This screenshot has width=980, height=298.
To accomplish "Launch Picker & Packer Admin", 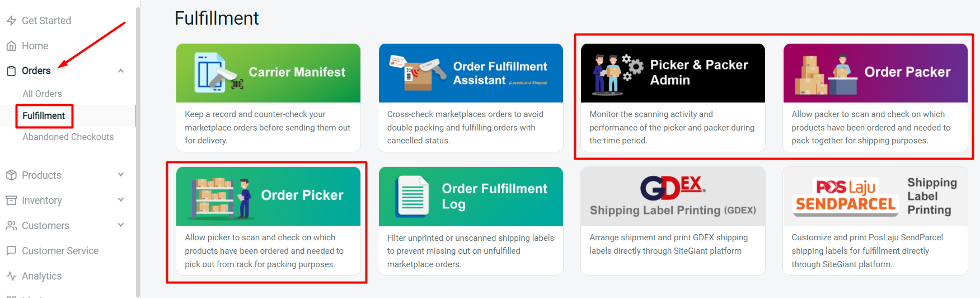I will click(673, 73).
